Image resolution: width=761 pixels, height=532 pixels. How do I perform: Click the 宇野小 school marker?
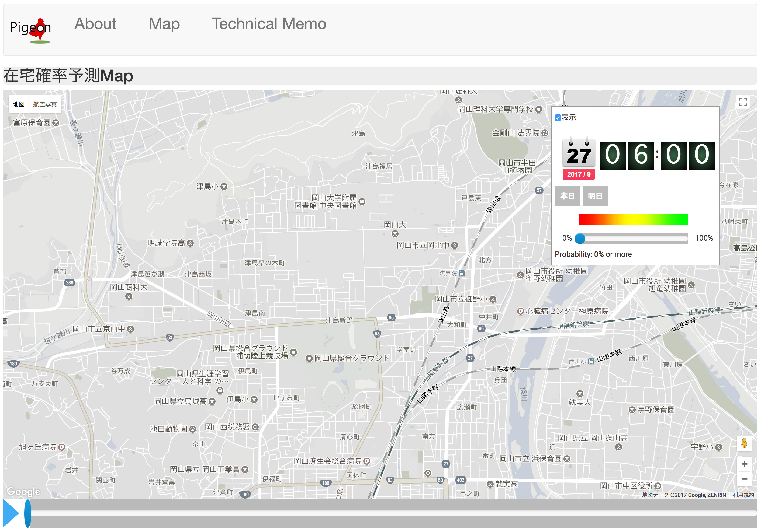[x=719, y=447]
